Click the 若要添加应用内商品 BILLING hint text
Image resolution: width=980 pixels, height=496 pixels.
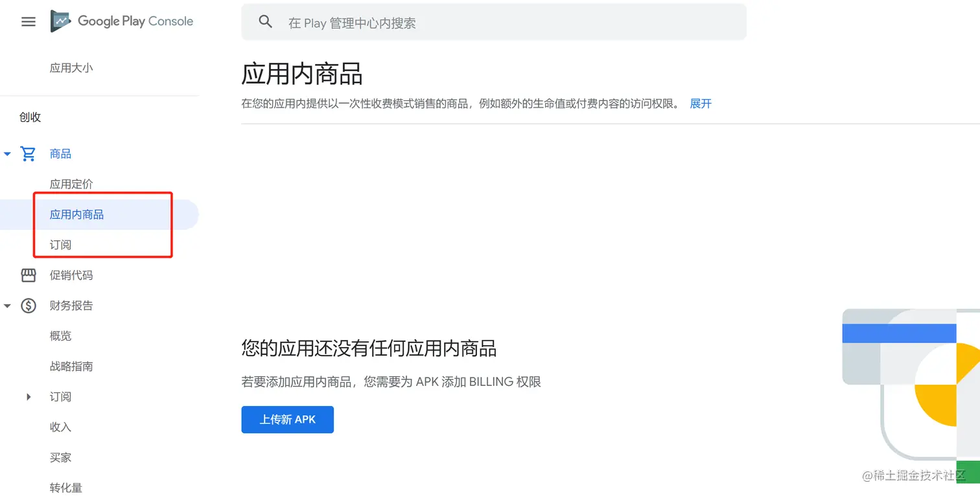click(x=391, y=382)
